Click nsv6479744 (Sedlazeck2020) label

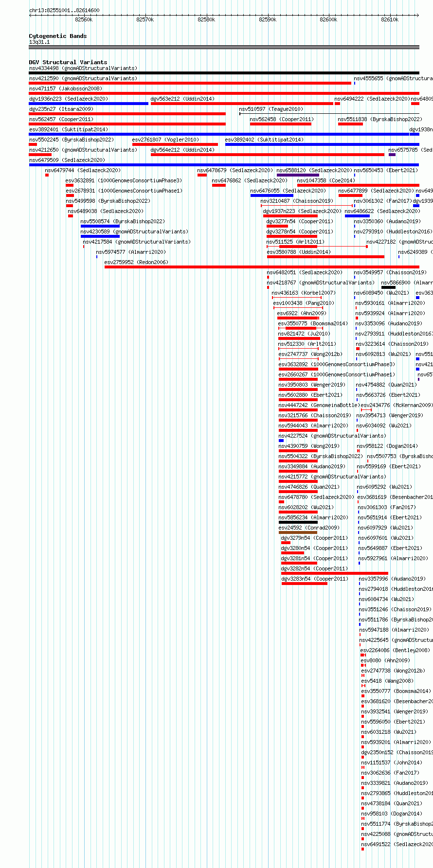[83, 170]
